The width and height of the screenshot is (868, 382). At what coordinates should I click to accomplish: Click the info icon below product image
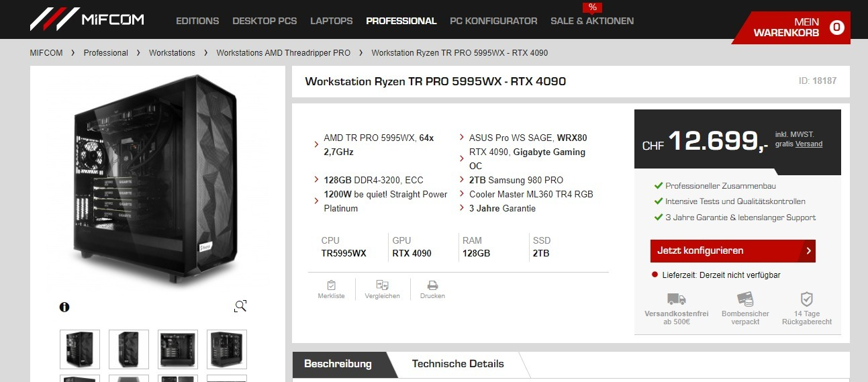pos(64,307)
